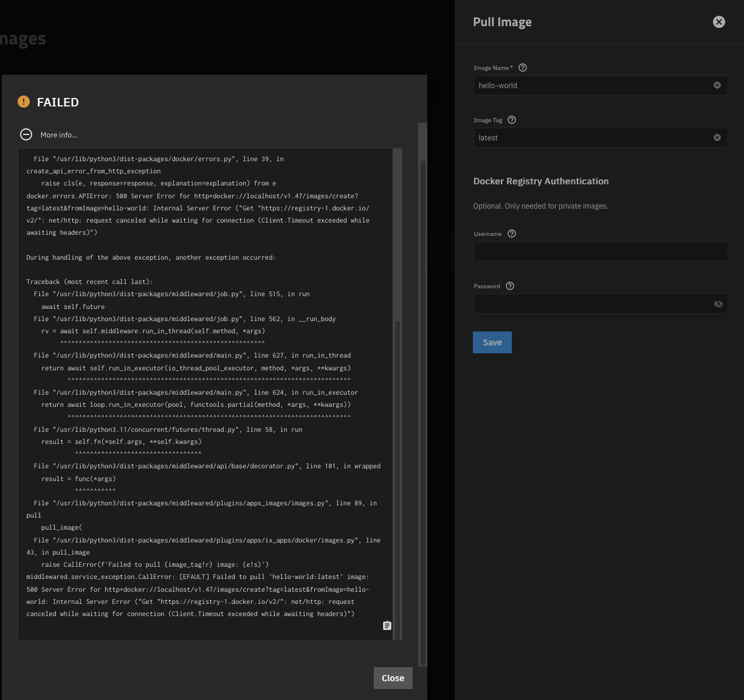Close the FAILED error dialog
This screenshot has width=744, height=700.
coord(393,678)
